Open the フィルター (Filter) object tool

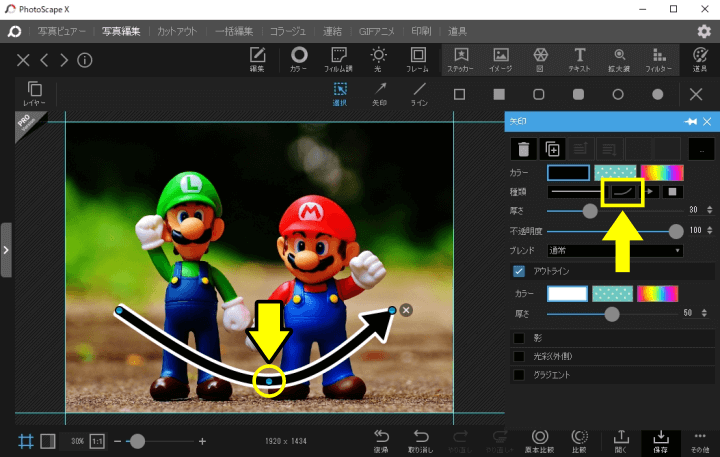pyautogui.click(x=659, y=60)
